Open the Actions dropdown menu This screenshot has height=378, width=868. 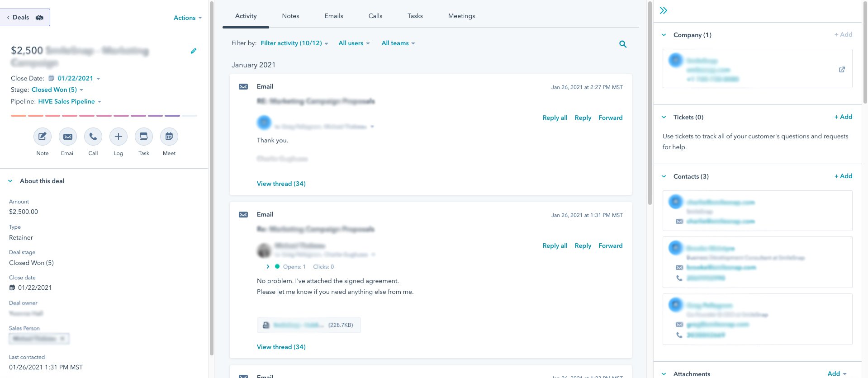tap(188, 18)
